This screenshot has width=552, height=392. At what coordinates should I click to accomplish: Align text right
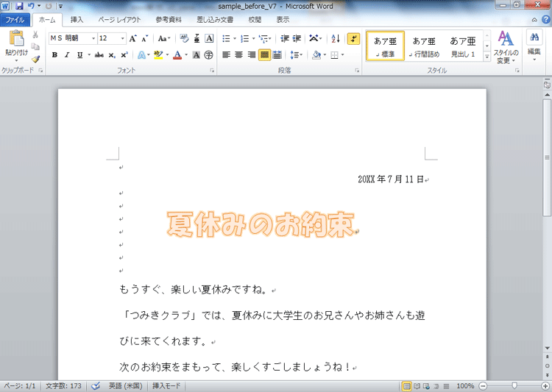(x=252, y=55)
